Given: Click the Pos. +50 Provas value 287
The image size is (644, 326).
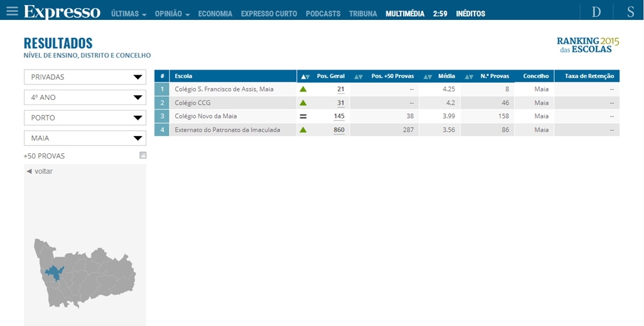Looking at the screenshot, I should [408, 130].
